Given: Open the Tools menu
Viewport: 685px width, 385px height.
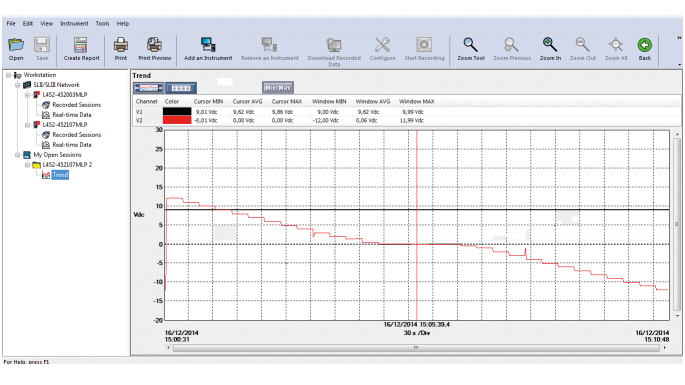Looking at the screenshot, I should coord(102,24).
